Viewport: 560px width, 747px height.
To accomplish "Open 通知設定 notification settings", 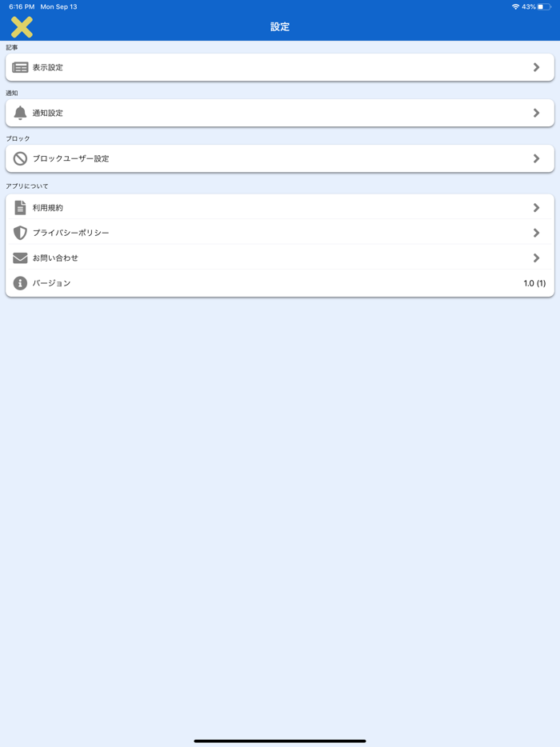I will coord(48,114).
